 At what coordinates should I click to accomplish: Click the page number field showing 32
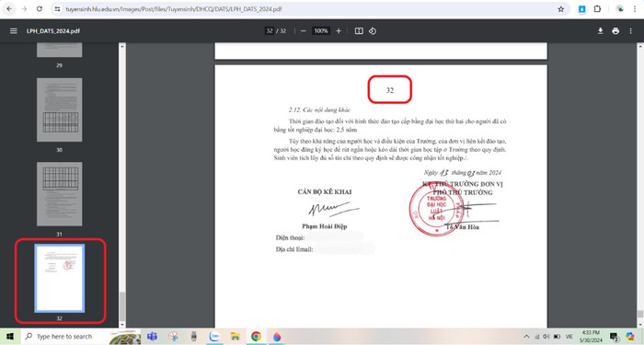(270, 31)
